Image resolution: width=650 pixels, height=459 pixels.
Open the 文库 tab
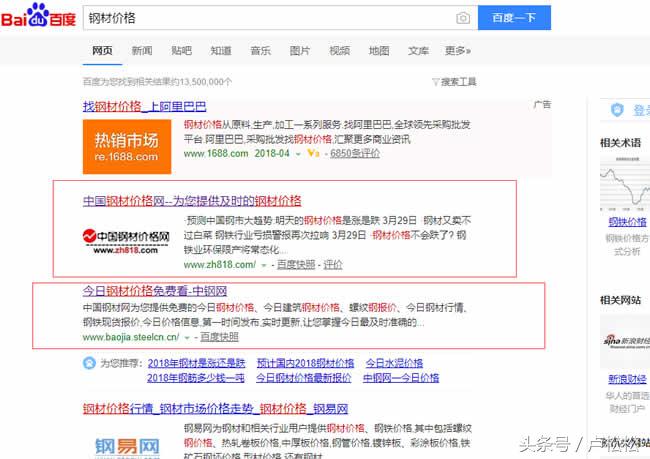pos(418,51)
